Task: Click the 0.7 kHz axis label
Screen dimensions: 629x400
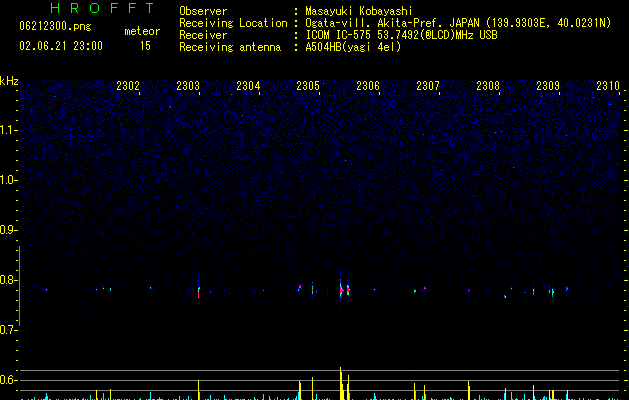Action: [9, 330]
